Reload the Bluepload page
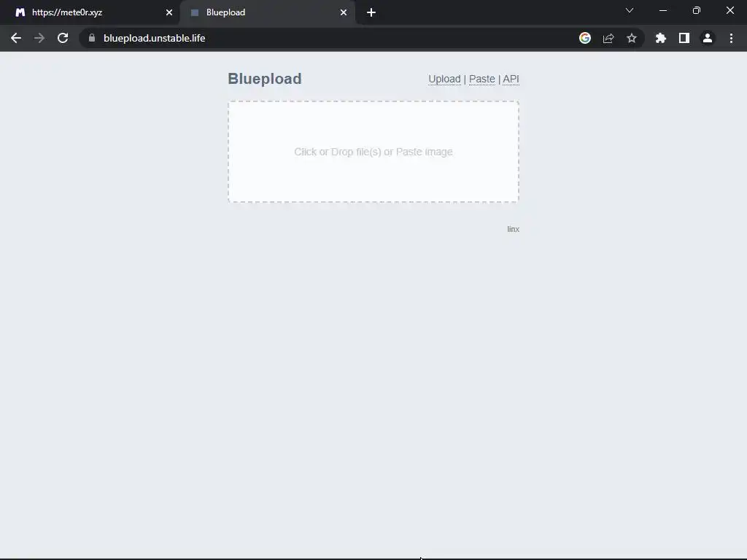The image size is (747, 560). click(63, 38)
